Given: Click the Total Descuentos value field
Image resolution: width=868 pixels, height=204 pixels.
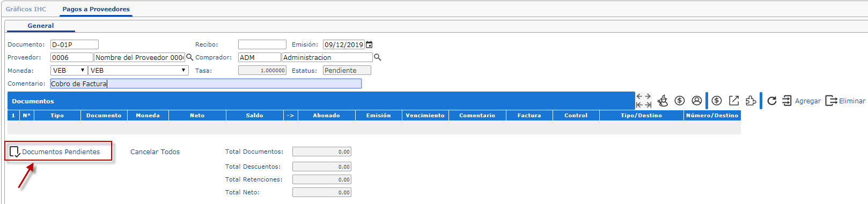Looking at the screenshot, I should (322, 167).
